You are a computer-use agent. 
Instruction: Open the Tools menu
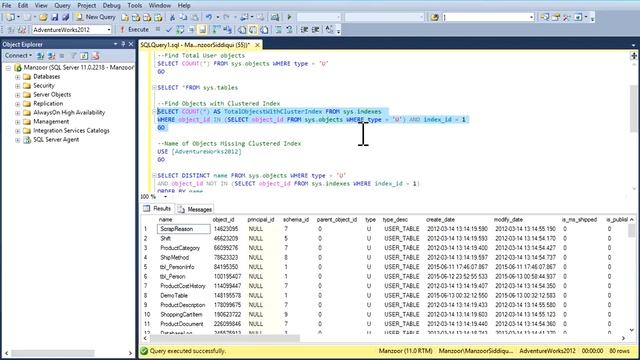[x=135, y=6]
